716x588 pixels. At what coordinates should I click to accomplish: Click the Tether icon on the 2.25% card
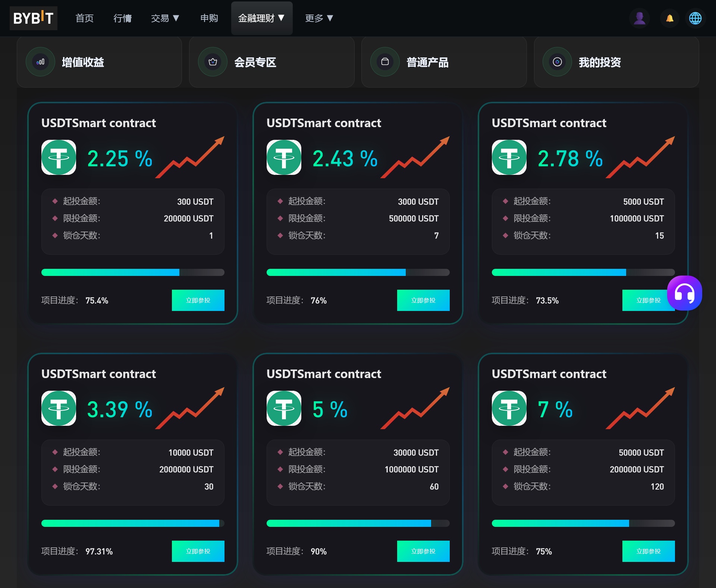point(59,157)
